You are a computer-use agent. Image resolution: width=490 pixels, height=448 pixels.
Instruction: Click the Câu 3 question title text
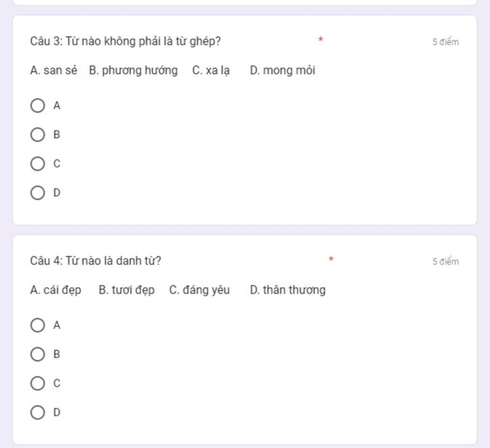(125, 41)
